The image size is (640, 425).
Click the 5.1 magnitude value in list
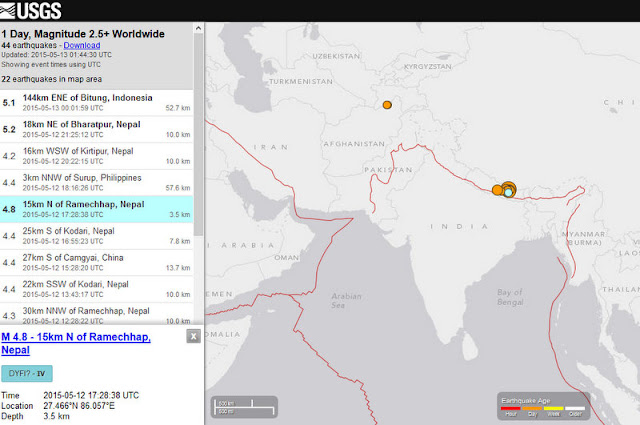pyautogui.click(x=9, y=103)
